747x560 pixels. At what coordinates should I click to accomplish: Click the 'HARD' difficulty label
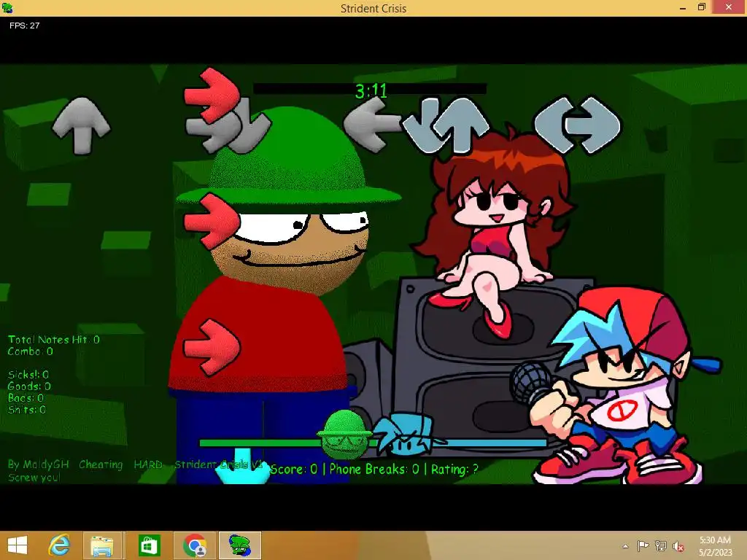tap(148, 464)
